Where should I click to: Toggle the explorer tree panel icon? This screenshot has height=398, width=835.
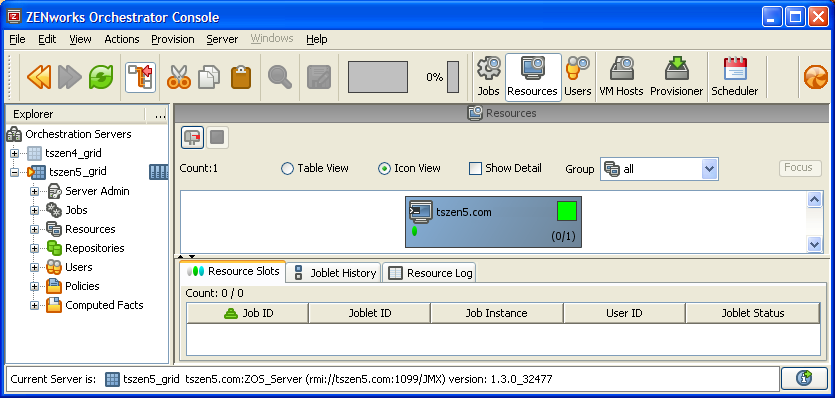pos(141,77)
